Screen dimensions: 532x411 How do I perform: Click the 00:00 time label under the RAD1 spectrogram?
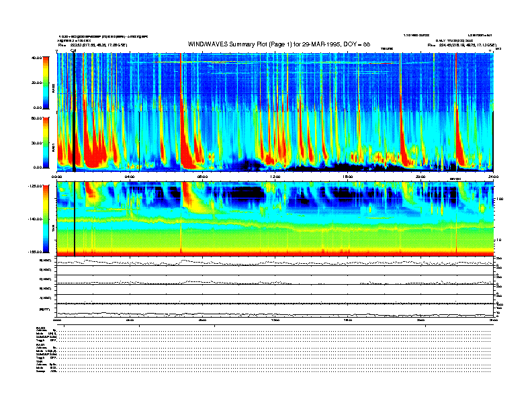coord(56,177)
